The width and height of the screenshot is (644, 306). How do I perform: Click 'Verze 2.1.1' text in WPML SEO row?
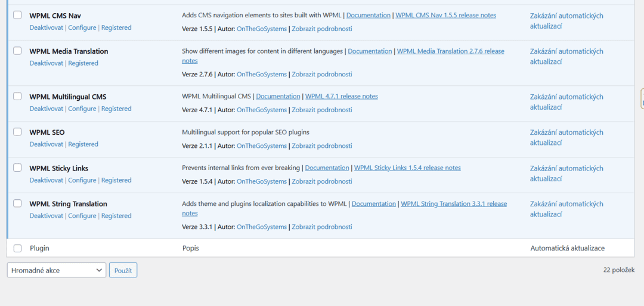pyautogui.click(x=197, y=146)
